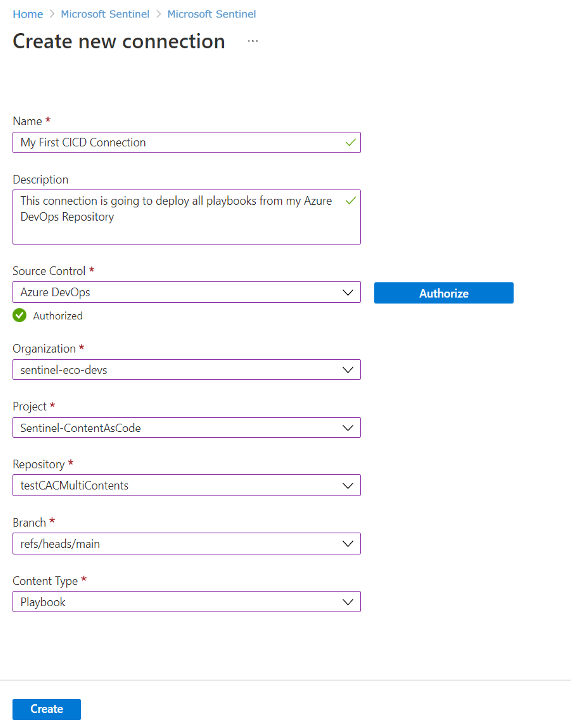Click the checkmark inside Description box
571x728 pixels.
pos(351,200)
